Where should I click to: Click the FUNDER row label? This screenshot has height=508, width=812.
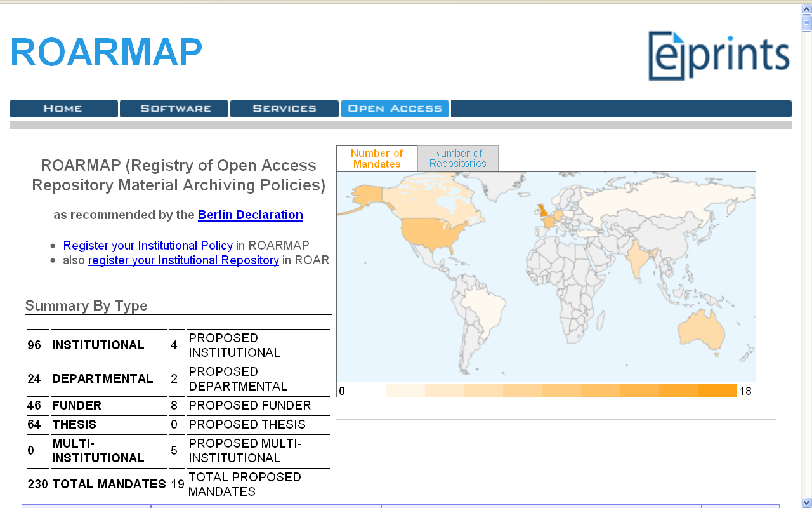[77, 405]
